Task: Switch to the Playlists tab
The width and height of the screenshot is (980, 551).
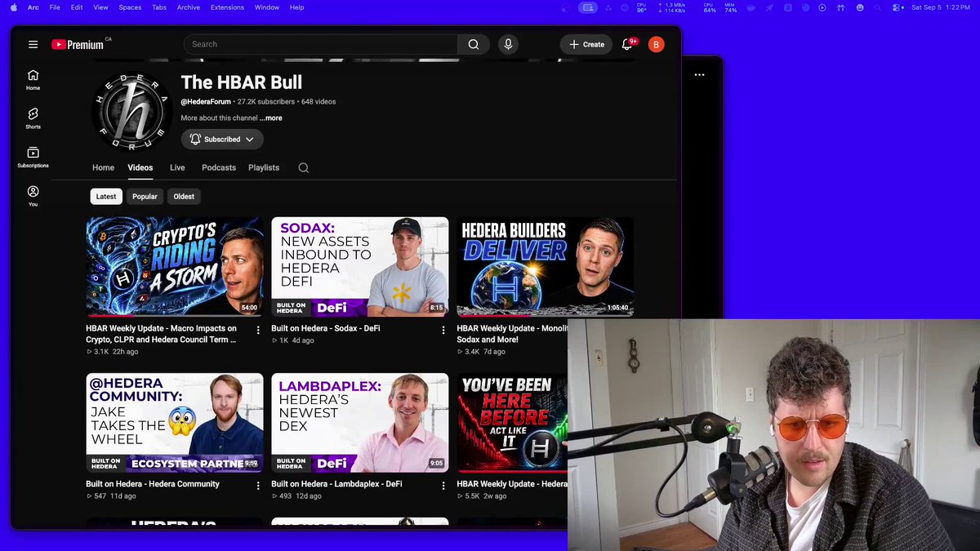Action: click(264, 168)
